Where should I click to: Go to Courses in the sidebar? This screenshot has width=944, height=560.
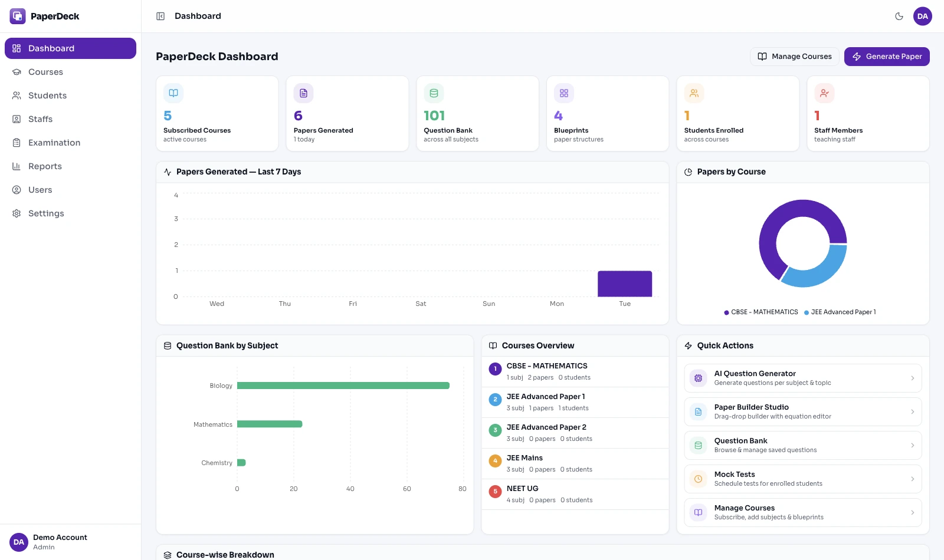point(70,72)
